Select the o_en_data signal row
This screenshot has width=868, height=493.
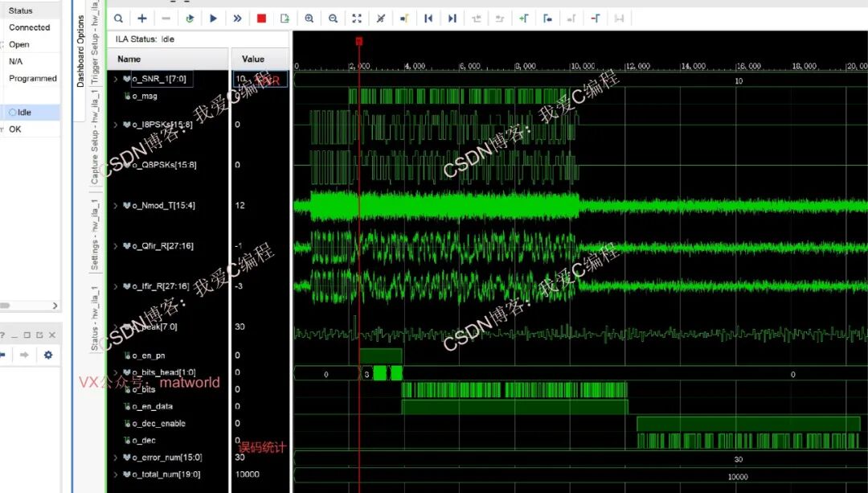click(167, 406)
